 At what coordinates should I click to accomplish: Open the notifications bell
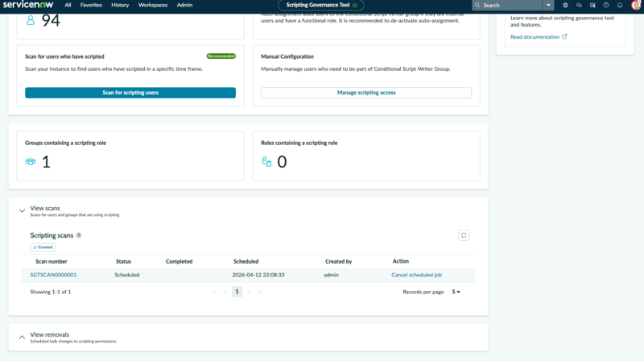pos(620,5)
